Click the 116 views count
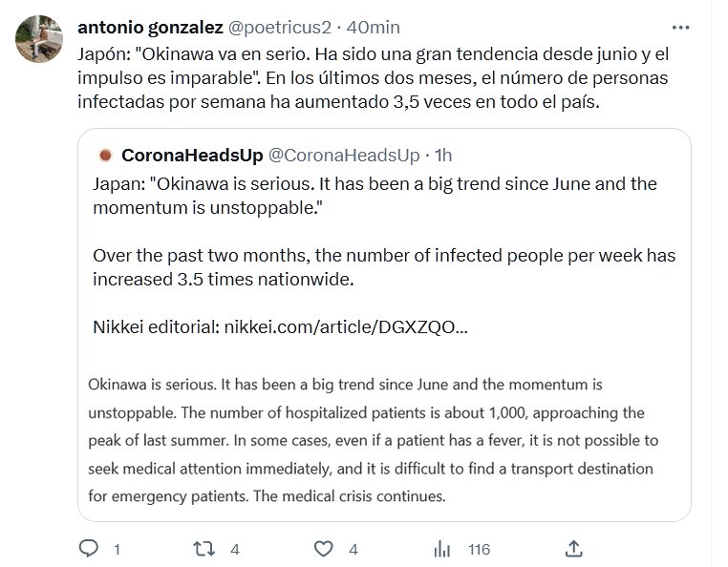This screenshot has width=728, height=567. click(479, 550)
